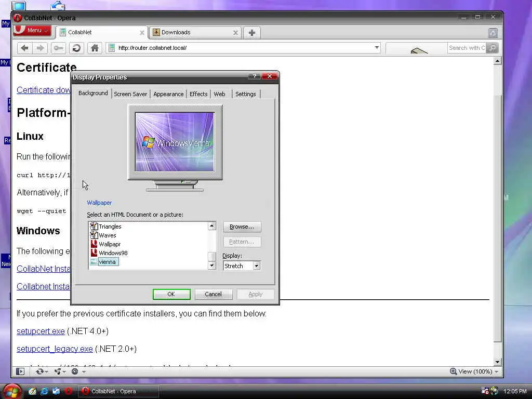Go forward with Opera's Forward arrow
Viewport: 532px width, 399px height.
coord(40,48)
